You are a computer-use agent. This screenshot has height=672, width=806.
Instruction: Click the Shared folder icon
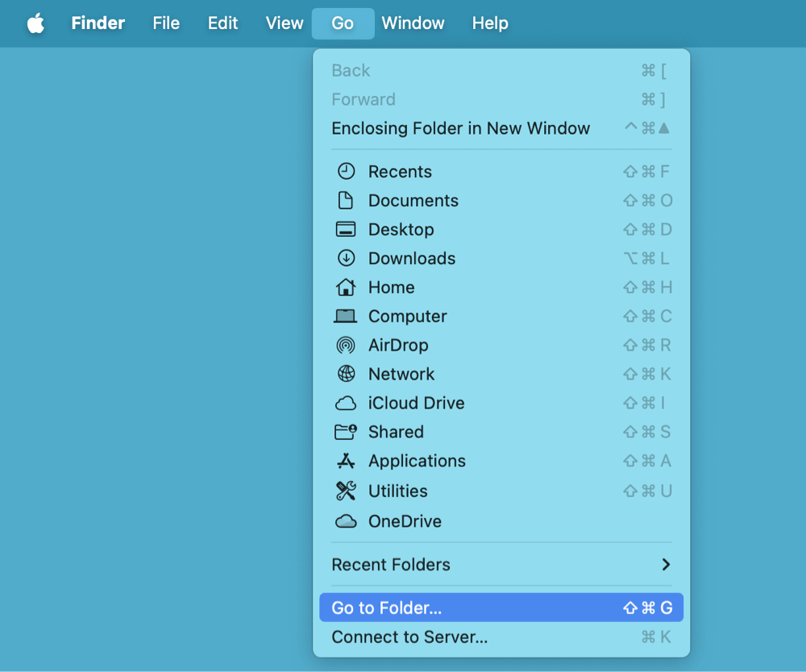(346, 432)
